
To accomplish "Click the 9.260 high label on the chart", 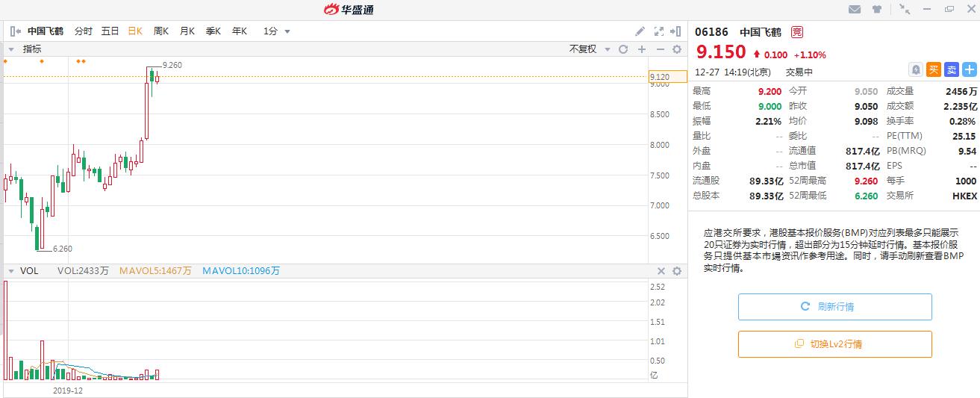I will 172,65.
